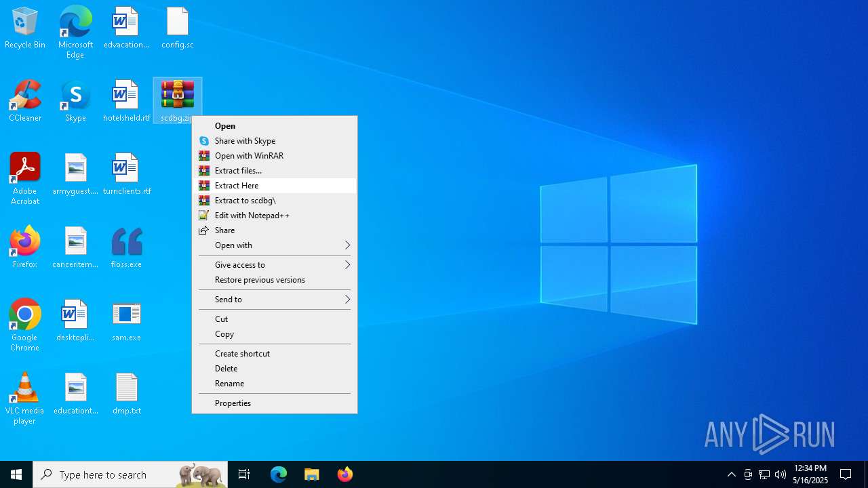The height and width of the screenshot is (488, 868).
Task: Open File Explorer from the taskbar
Action: (x=311, y=474)
